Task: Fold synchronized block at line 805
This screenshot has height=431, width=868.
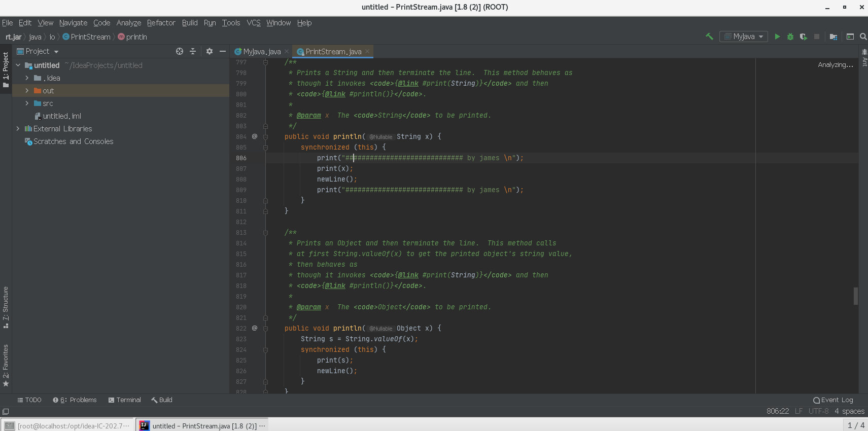Action: click(265, 147)
